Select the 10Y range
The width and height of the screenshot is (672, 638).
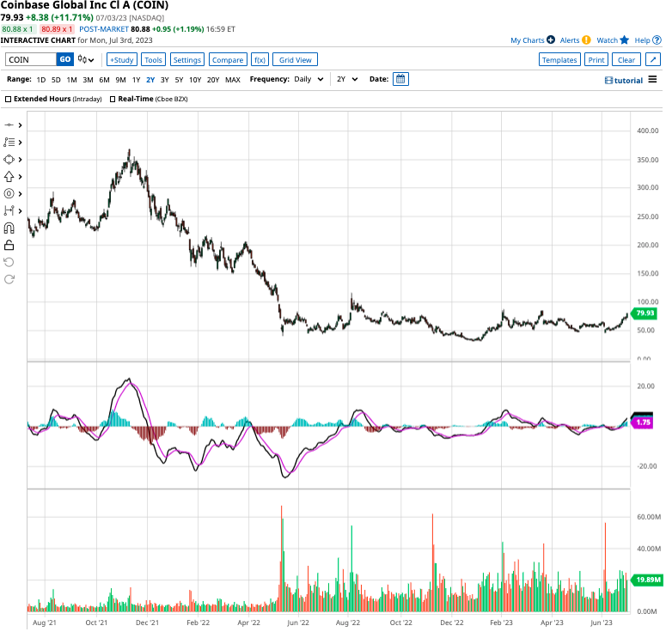tap(195, 80)
